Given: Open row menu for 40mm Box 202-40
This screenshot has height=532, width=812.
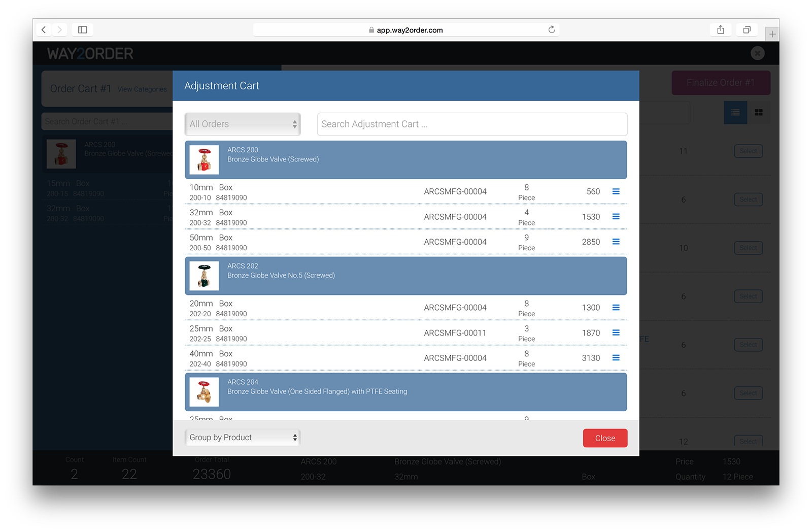Looking at the screenshot, I should pos(616,358).
